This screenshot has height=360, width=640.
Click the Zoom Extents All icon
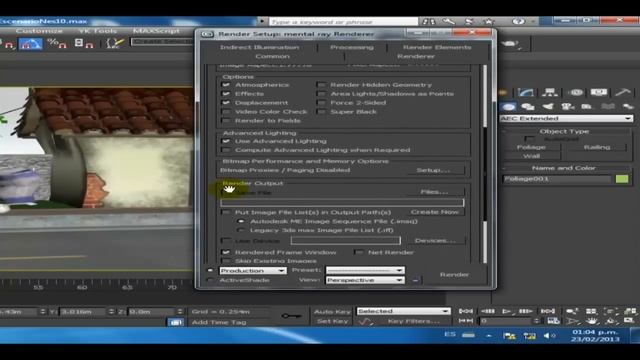pyautogui.click(x=630, y=311)
